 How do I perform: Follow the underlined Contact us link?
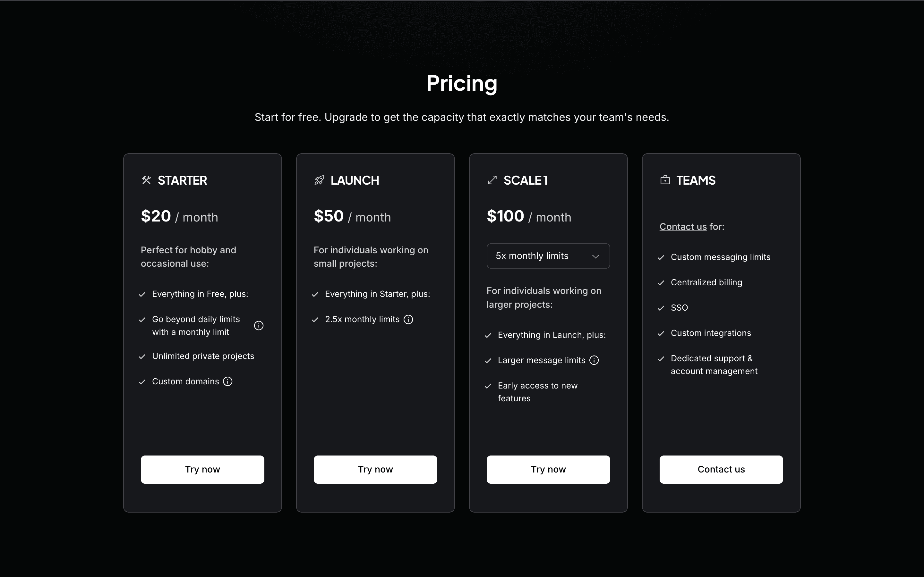pos(683,227)
